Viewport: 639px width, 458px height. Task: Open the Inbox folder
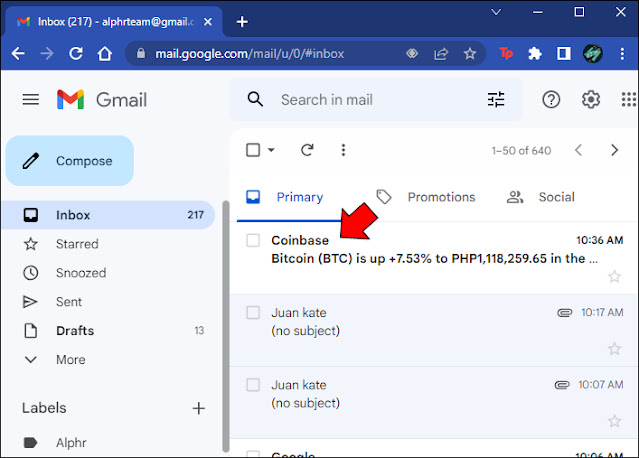click(108, 215)
